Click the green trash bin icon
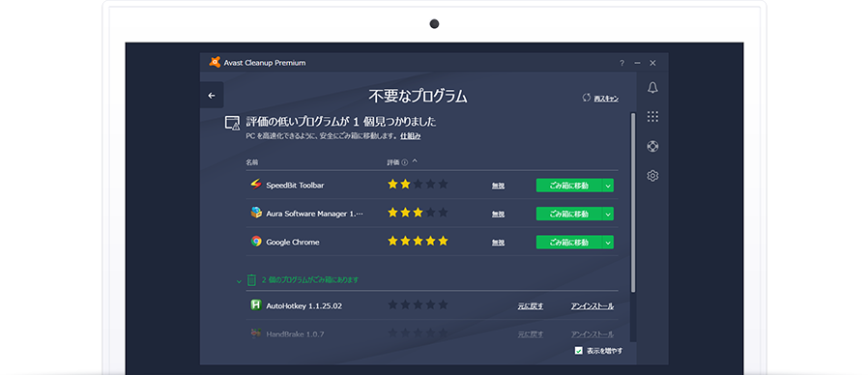 (251, 280)
